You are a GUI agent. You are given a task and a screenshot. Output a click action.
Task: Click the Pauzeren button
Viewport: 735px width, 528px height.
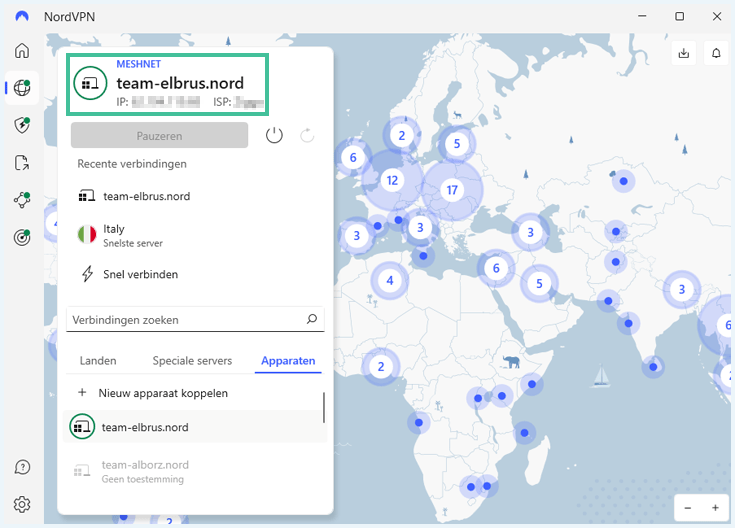159,136
